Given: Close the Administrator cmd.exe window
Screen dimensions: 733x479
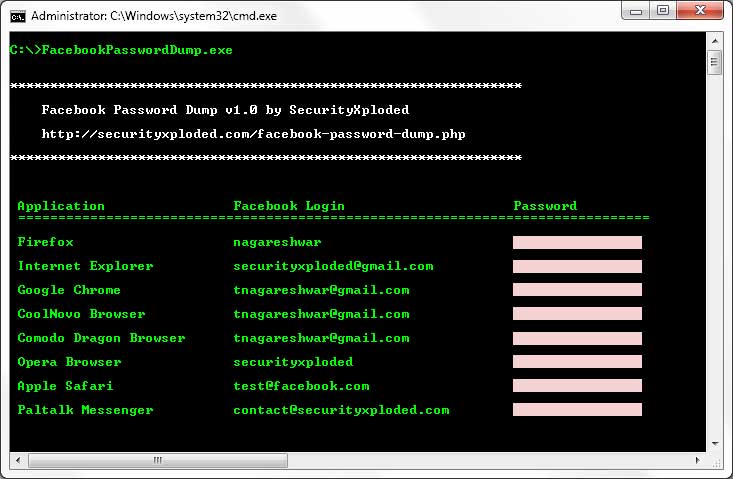Looking at the screenshot, I should (x=700, y=10).
